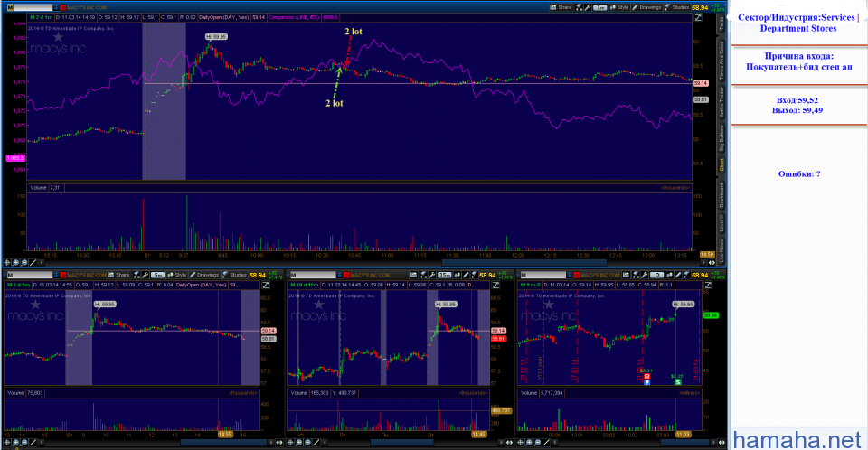This screenshot has height=450, width=868.
Task: Open chart settings wrench in top chart toolbar
Action: click(588, 8)
